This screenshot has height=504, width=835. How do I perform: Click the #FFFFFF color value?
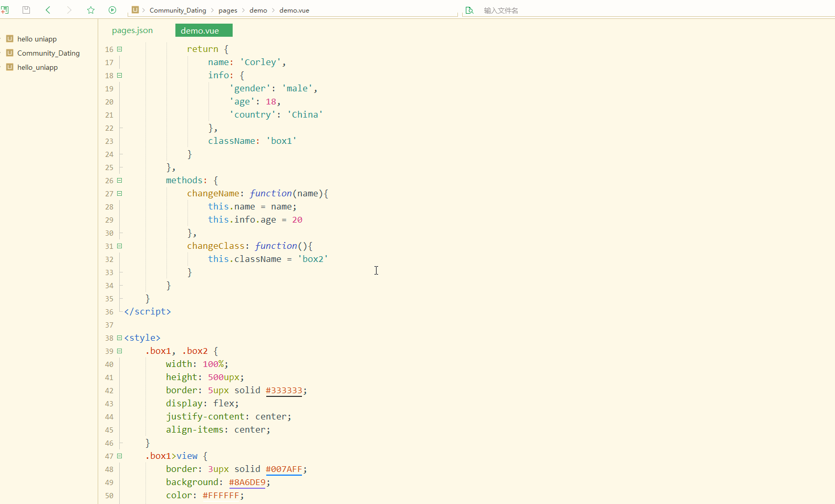coord(221,496)
